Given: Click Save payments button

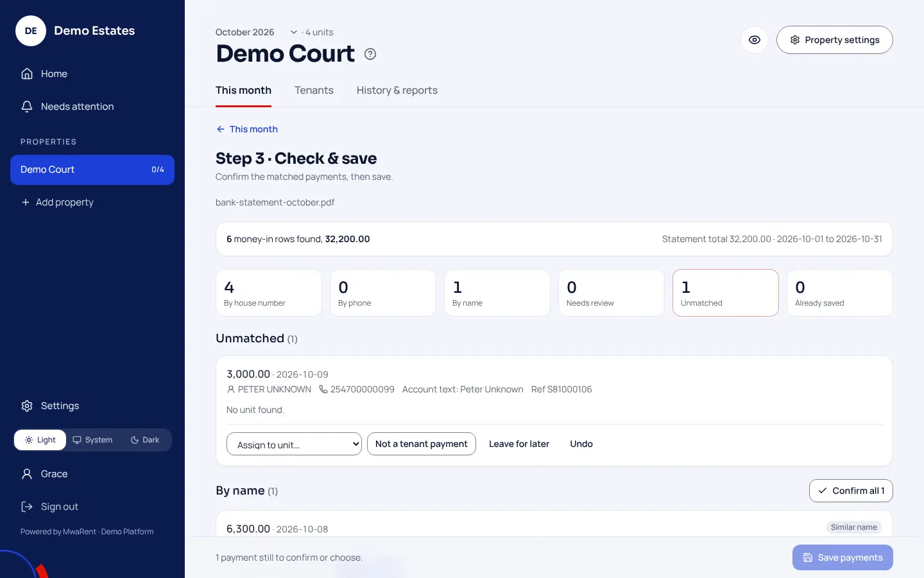Looking at the screenshot, I should [843, 557].
